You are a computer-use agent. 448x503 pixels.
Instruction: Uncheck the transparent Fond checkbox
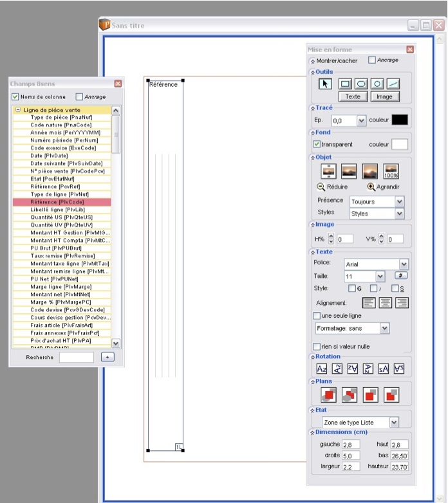click(317, 144)
